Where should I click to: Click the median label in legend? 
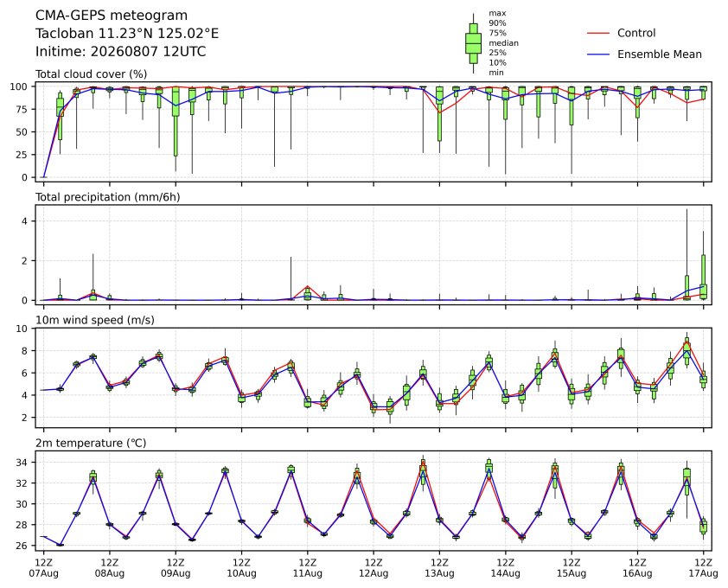pyautogui.click(x=503, y=42)
